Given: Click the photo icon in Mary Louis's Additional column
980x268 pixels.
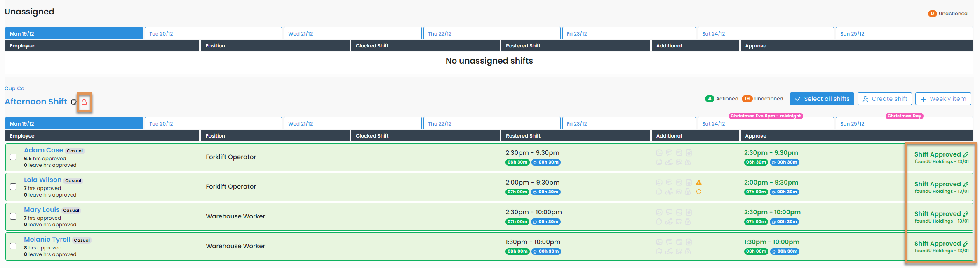Looking at the screenshot, I should point(659,212).
